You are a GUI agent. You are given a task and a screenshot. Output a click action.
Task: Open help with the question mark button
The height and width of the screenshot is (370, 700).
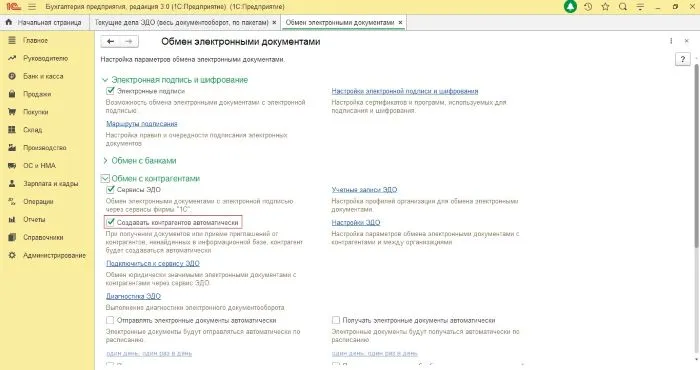point(683,59)
